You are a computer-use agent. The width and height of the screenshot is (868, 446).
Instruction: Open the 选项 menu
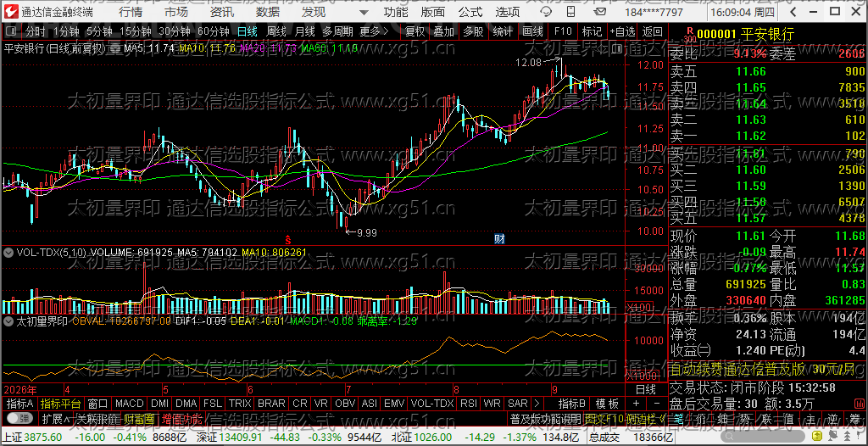tap(507, 12)
